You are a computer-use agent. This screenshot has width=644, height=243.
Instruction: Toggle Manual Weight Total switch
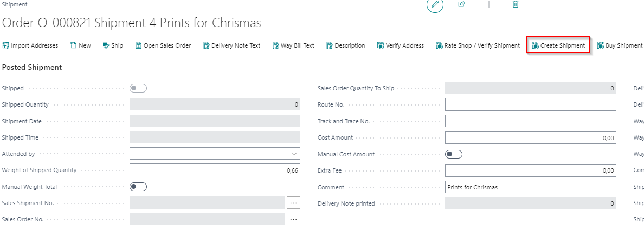[138, 187]
